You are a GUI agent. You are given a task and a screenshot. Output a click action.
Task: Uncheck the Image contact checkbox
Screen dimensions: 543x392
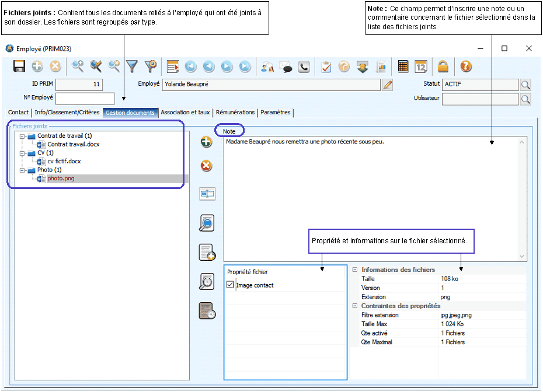click(230, 285)
